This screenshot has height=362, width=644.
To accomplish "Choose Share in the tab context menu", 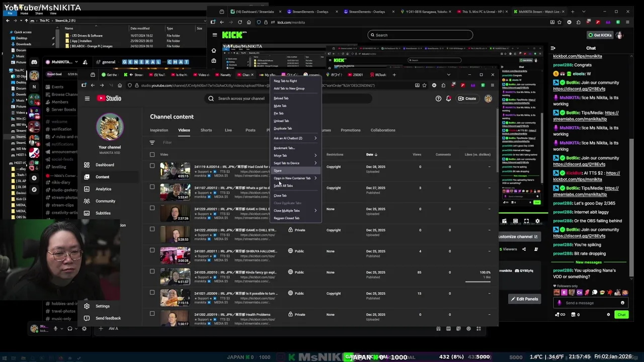I will click(x=295, y=171).
